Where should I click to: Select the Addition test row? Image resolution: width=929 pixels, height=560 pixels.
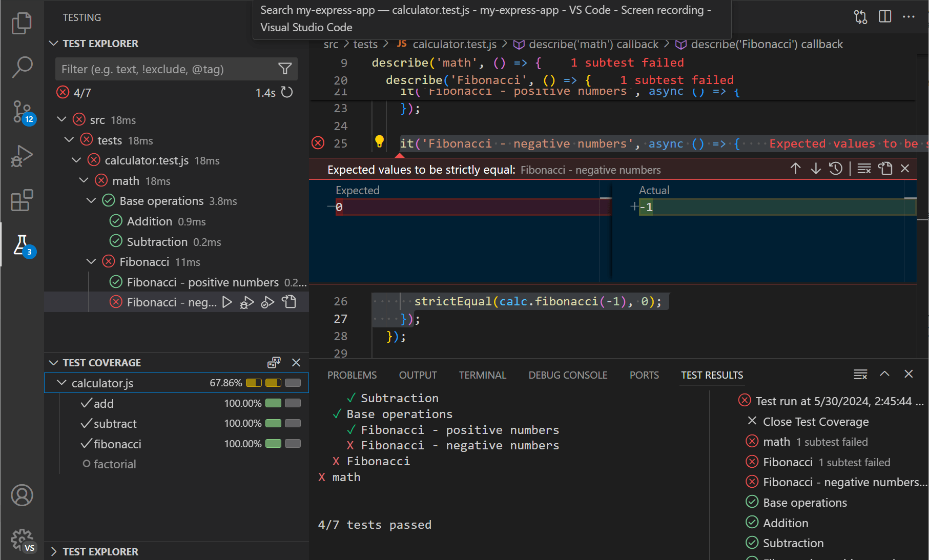pos(176,221)
